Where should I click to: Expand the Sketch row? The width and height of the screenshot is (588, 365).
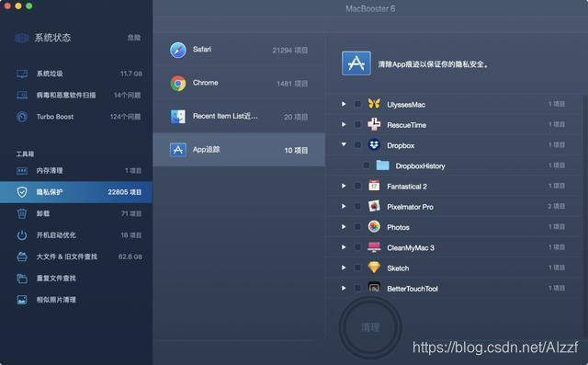coord(344,268)
